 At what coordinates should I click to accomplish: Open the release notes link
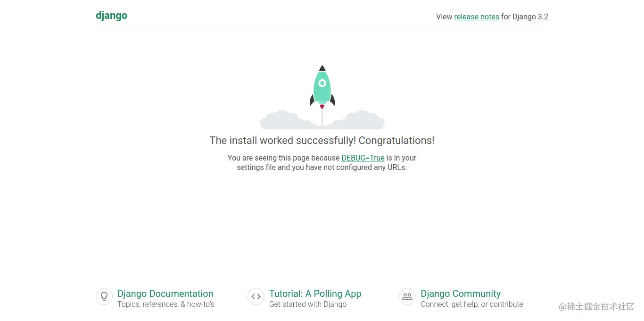(x=477, y=17)
